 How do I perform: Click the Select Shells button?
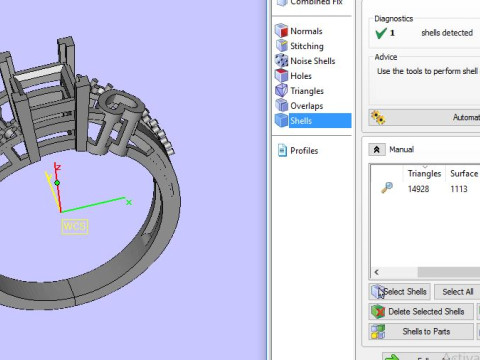click(399, 292)
